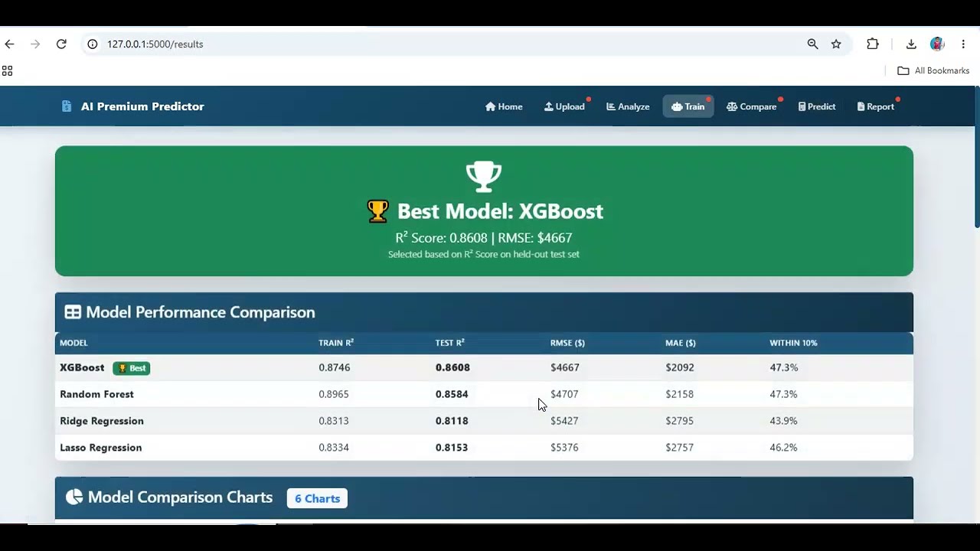Click the large white trophy icon in banner
The width and height of the screenshot is (980, 551).
(484, 177)
